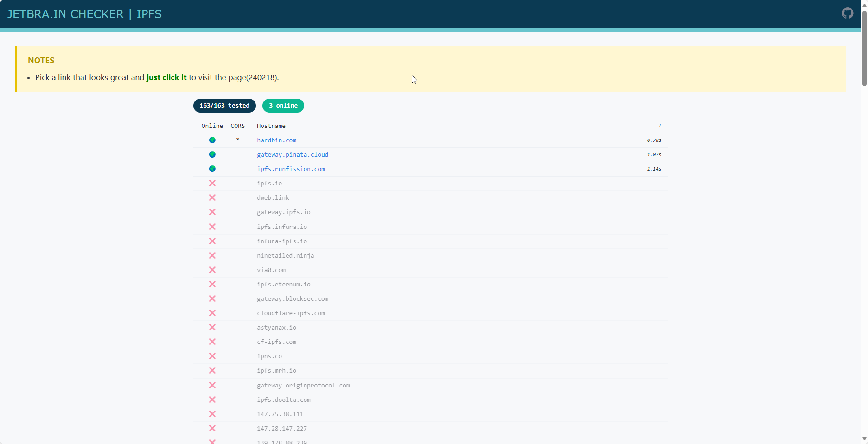
Task: Click the offline X icon for ipfs.io
Action: [212, 183]
